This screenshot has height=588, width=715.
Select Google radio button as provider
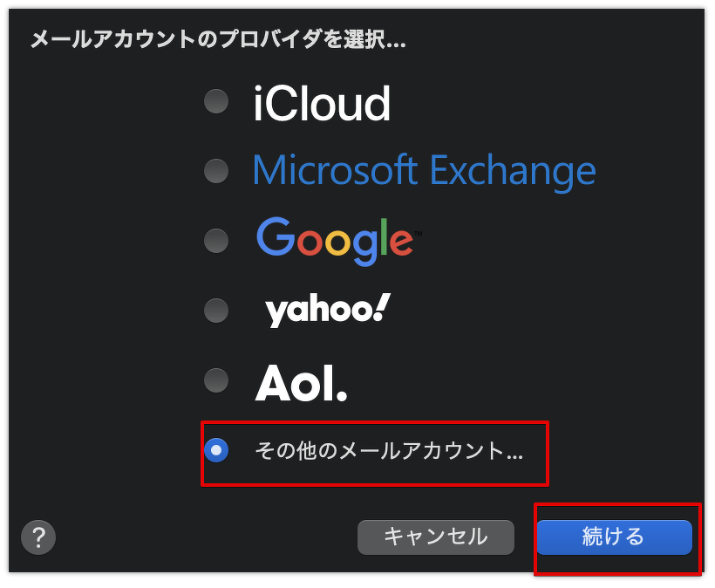point(215,240)
